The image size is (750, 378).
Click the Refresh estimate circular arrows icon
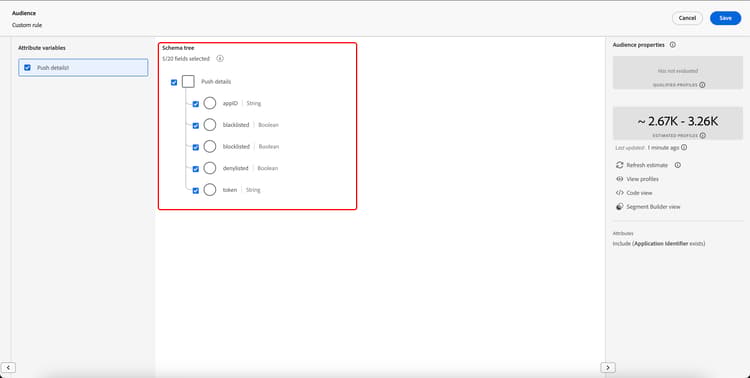pyautogui.click(x=619, y=165)
